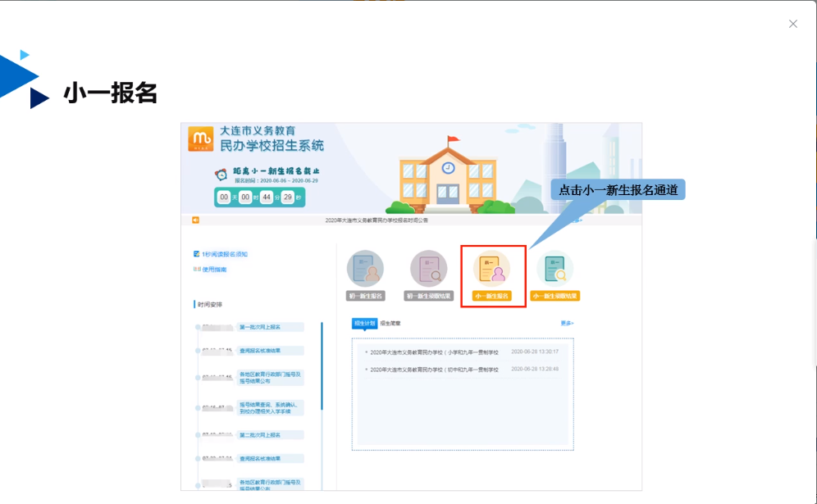
Task: Click the gray 初一新生报名 circular icon
Action: coord(365,268)
